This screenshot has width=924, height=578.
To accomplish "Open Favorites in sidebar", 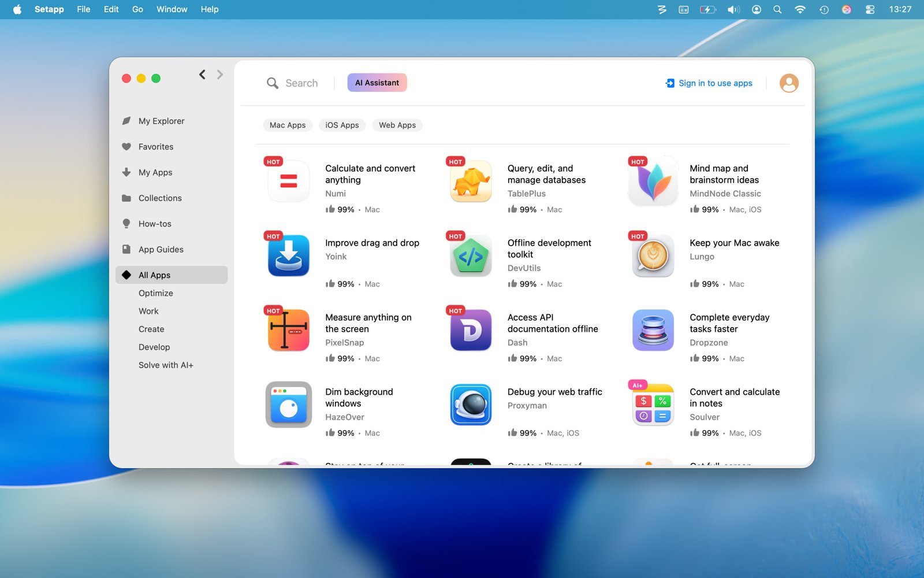I will pyautogui.click(x=172, y=147).
